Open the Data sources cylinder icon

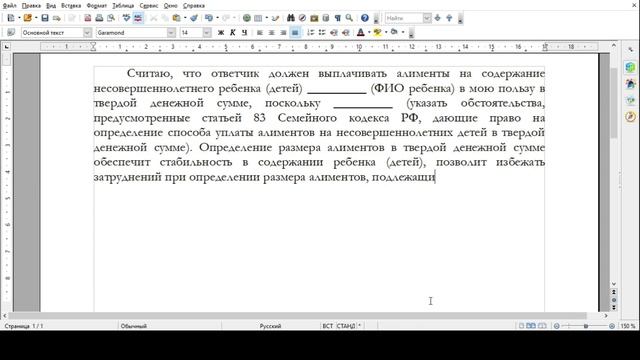pyautogui.click(x=326, y=18)
